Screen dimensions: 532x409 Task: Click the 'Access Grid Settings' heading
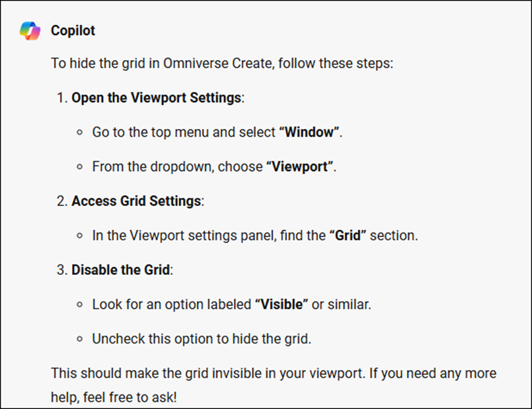coord(136,201)
